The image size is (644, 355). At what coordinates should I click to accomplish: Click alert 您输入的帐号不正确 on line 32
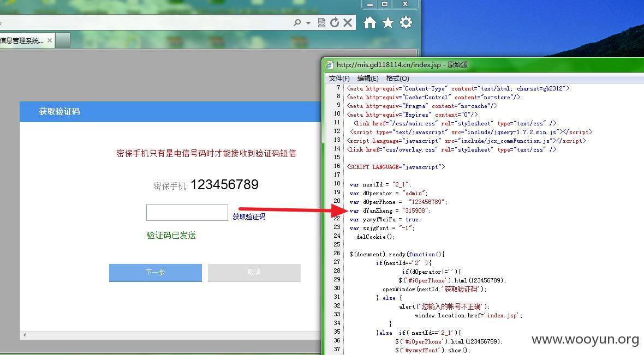[444, 306]
